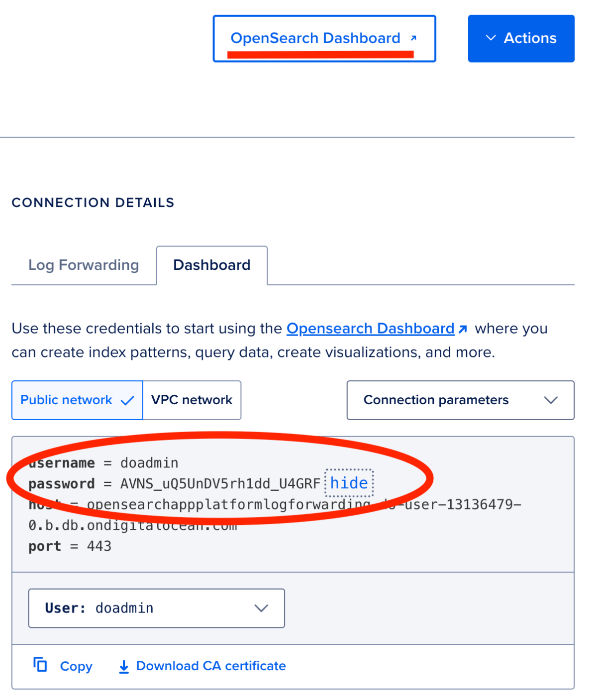Image resolution: width=593 pixels, height=700 pixels.
Task: Click external link arrow on OpenSearch Dashboard button
Action: (x=413, y=38)
